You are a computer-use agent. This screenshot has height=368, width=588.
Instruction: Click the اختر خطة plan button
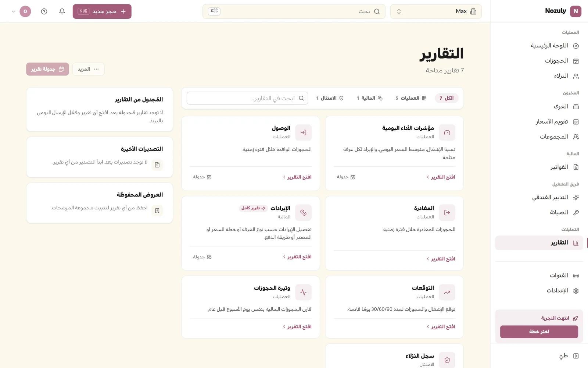click(539, 332)
